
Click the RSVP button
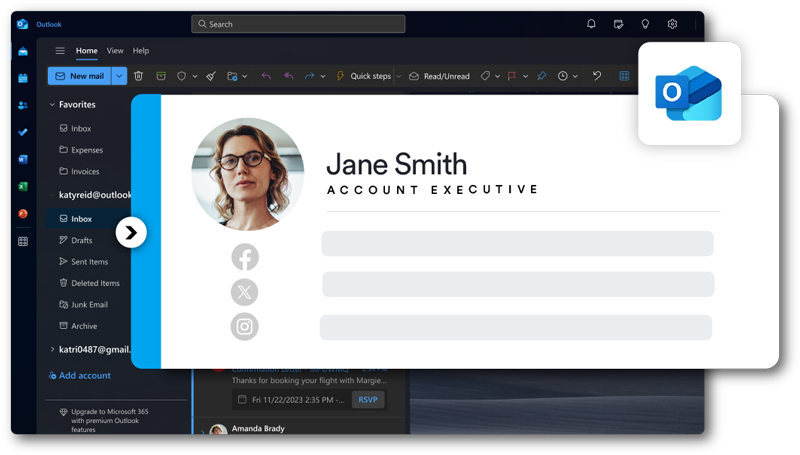pos(368,399)
